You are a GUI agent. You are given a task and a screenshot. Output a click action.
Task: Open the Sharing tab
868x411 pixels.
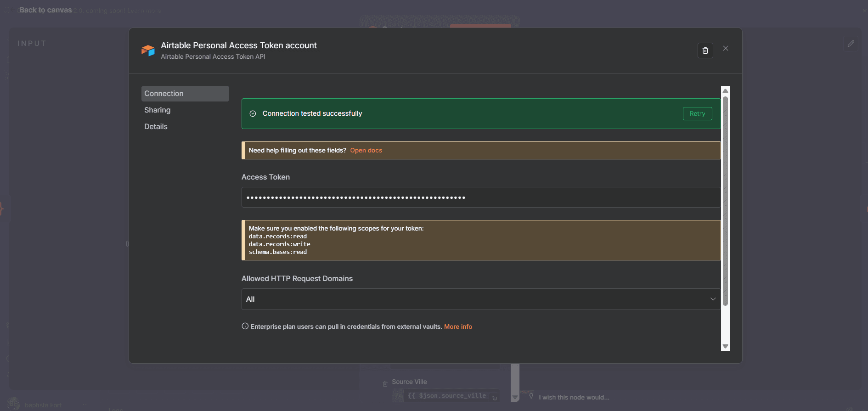coord(158,110)
